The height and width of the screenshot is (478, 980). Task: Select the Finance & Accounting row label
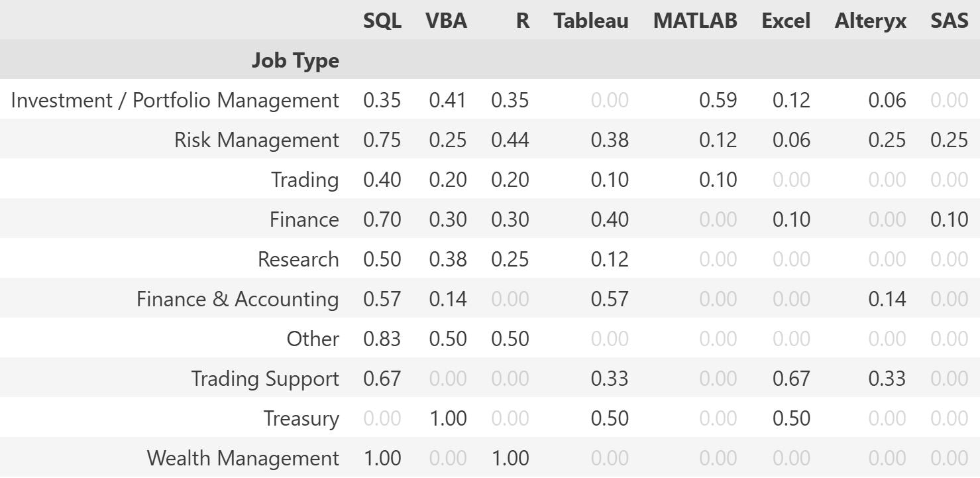coord(238,299)
